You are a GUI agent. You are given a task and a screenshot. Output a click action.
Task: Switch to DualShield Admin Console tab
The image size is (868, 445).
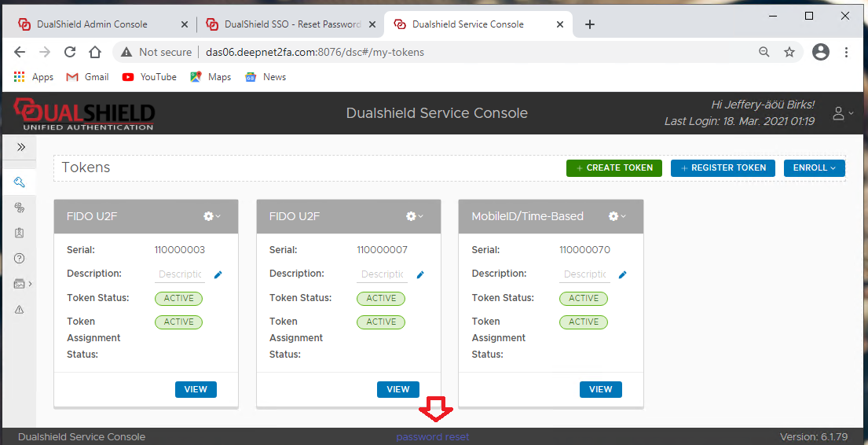[92, 24]
